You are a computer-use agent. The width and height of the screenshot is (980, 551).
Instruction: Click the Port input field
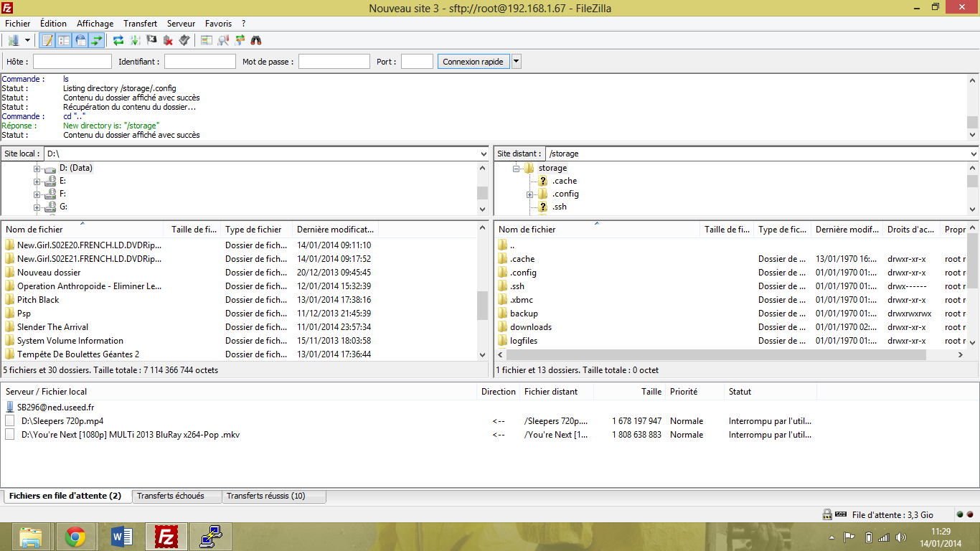coord(417,62)
